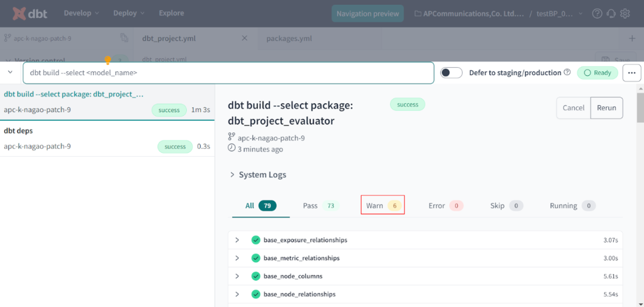Click the '0.3s' duration of dbt deps

pos(203,147)
